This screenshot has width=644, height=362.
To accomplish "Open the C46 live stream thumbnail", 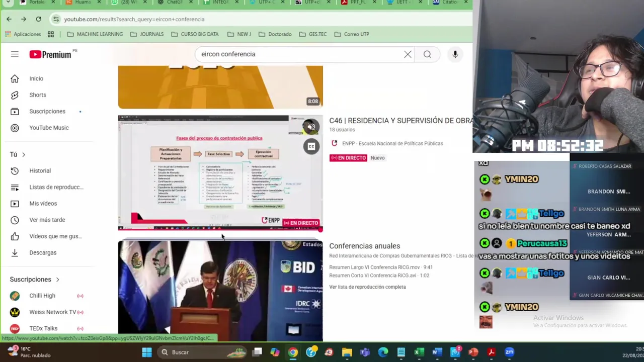I will 220,173.
